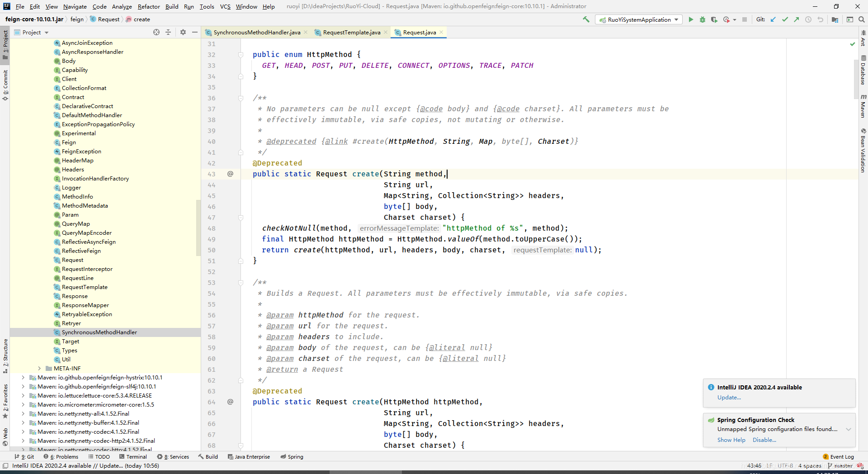Run with Coverage shield icon

click(x=714, y=19)
